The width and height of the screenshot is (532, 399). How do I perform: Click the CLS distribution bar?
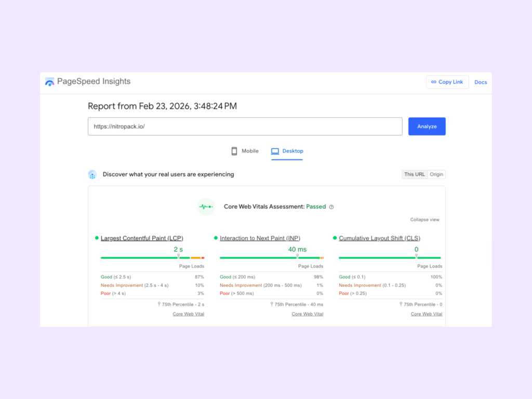point(391,258)
